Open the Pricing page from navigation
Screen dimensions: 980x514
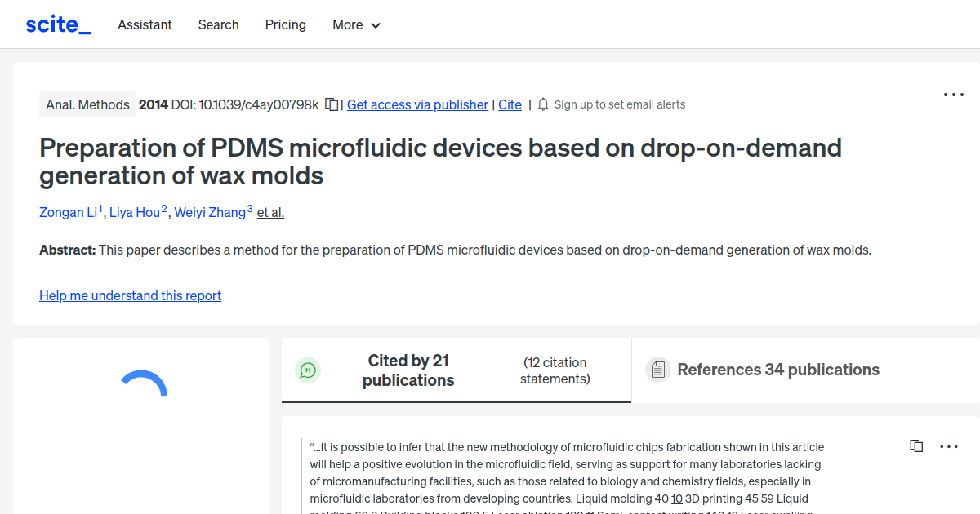[285, 24]
